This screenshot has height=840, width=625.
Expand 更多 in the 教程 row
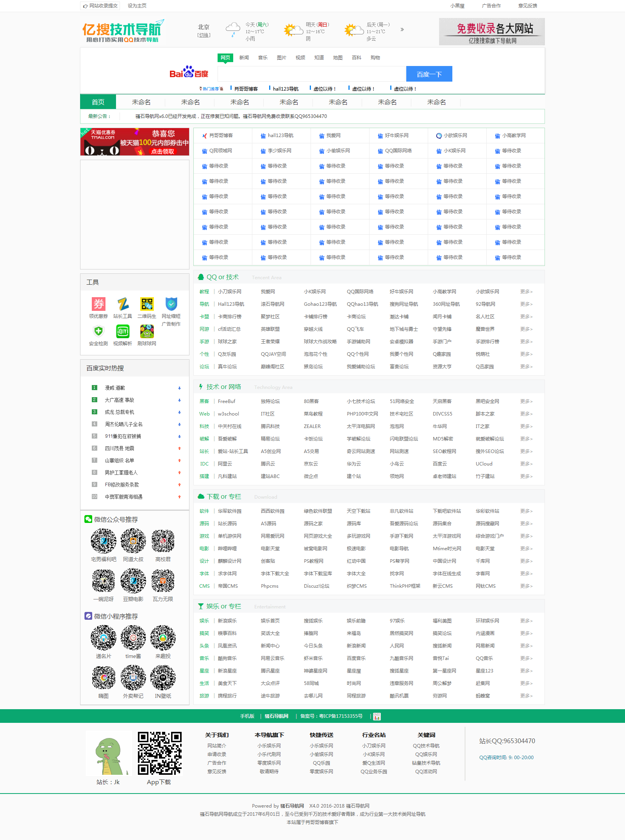coord(526,292)
